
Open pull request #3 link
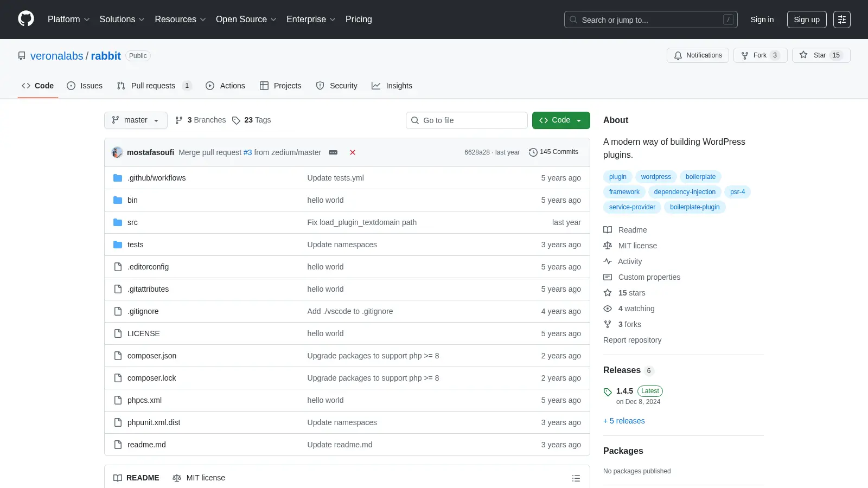247,152
